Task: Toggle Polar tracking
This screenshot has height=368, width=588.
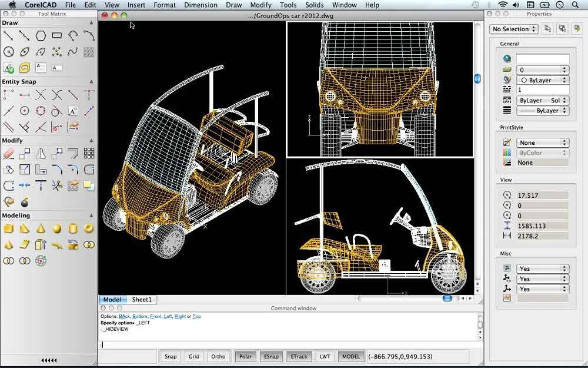Action: [246, 356]
